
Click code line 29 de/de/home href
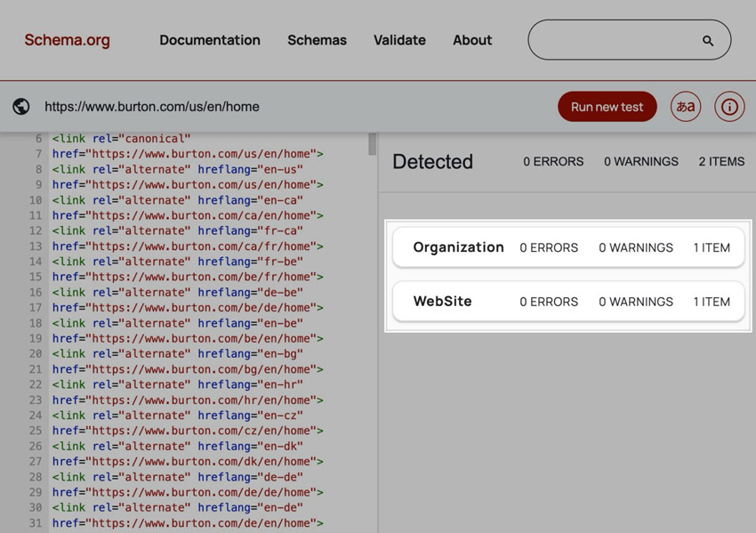click(x=188, y=492)
